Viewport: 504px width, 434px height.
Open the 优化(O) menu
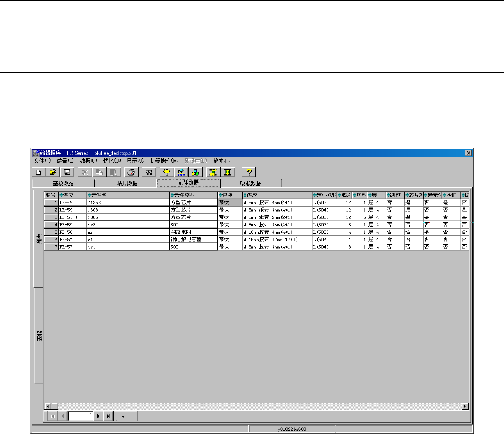point(112,161)
